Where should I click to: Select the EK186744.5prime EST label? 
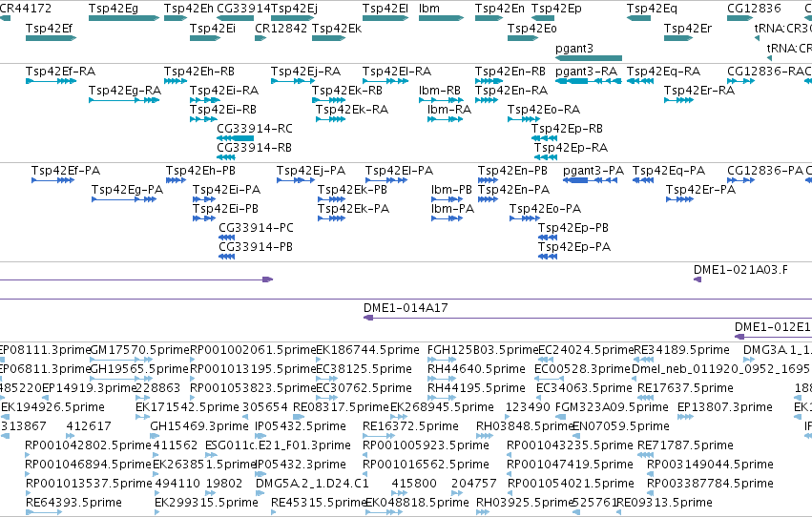pyautogui.click(x=367, y=350)
